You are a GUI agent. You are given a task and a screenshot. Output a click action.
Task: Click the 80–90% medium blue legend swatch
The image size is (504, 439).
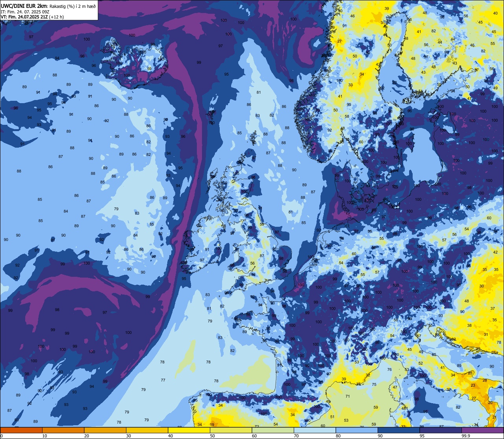[357, 430]
